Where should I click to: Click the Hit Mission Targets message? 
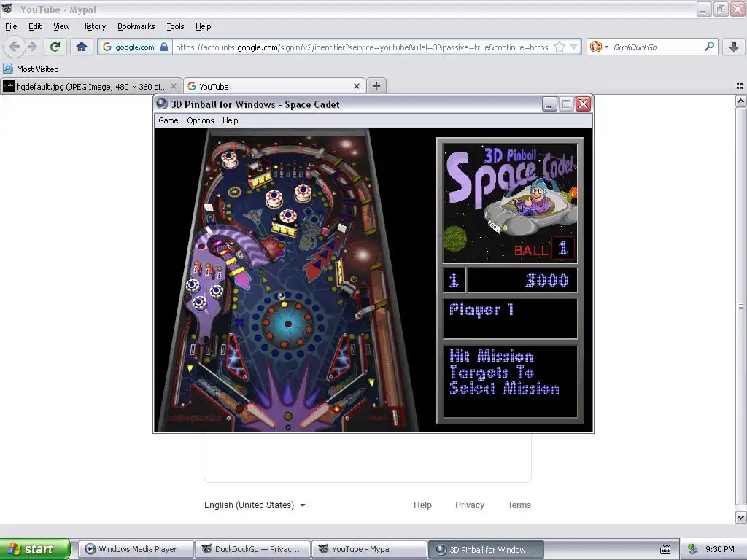point(505,372)
